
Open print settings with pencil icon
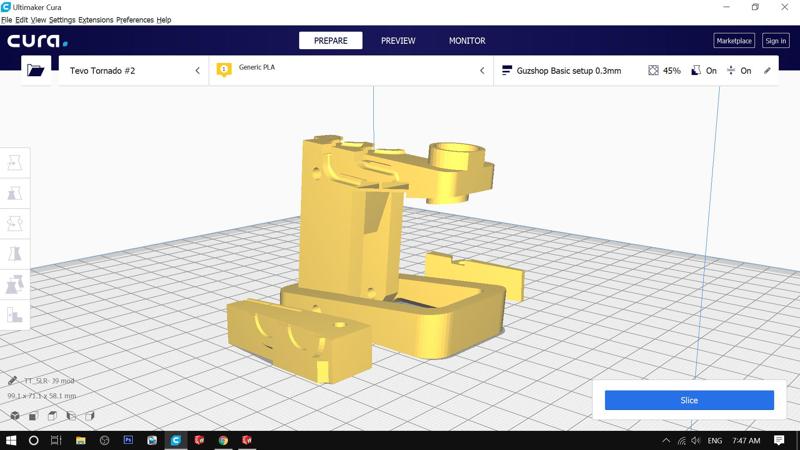[767, 70]
